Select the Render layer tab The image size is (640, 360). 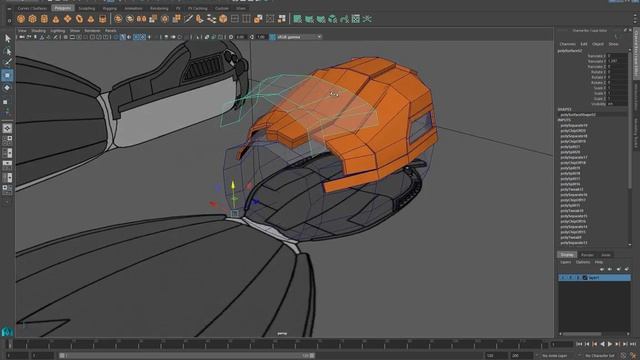pos(587,255)
